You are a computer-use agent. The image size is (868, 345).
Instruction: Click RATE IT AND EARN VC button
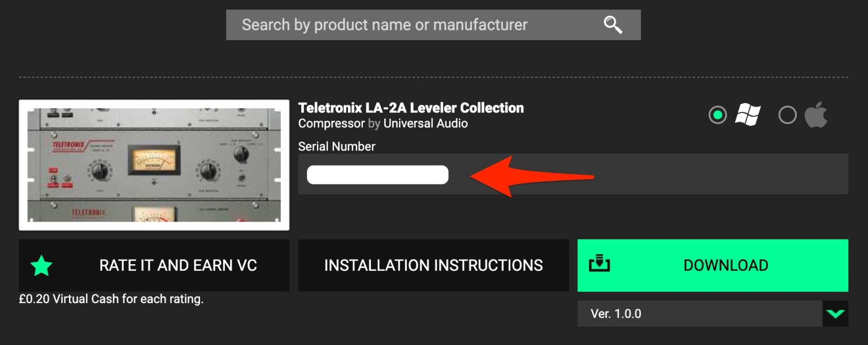pyautogui.click(x=178, y=265)
